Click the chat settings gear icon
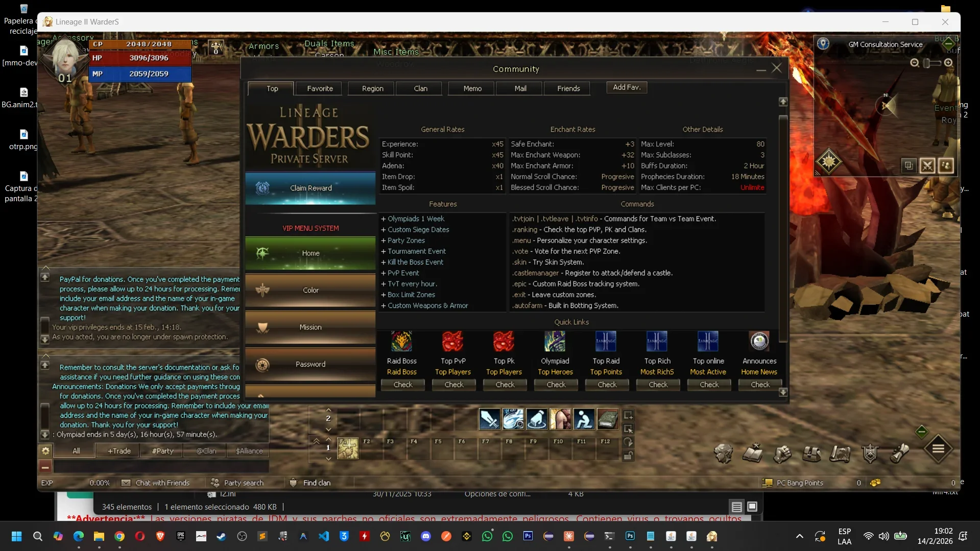 pos(45,451)
